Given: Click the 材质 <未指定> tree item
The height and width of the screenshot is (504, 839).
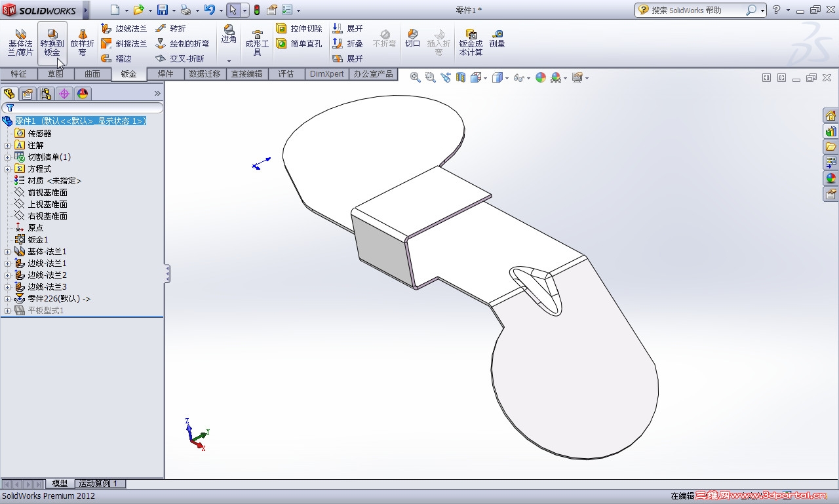Looking at the screenshot, I should pos(54,181).
